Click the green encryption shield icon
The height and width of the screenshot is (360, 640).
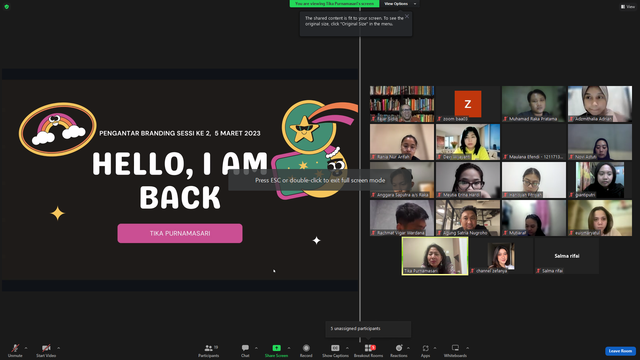[x=7, y=7]
